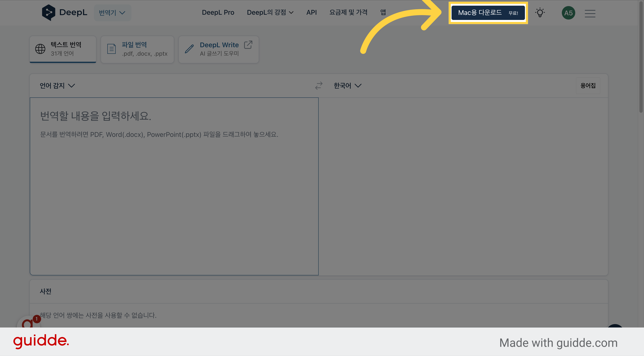Open the A5 account avatar
The width and height of the screenshot is (644, 356).
coord(569,13)
